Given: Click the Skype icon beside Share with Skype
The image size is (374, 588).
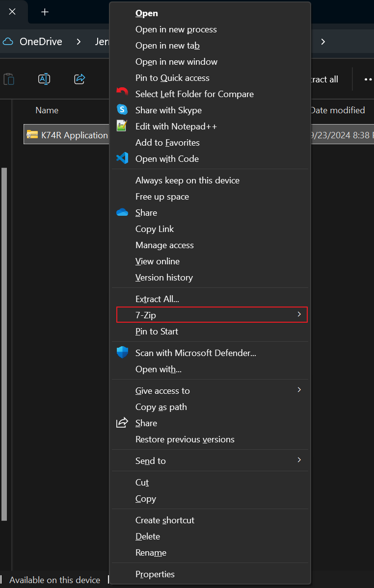Looking at the screenshot, I should tap(122, 110).
